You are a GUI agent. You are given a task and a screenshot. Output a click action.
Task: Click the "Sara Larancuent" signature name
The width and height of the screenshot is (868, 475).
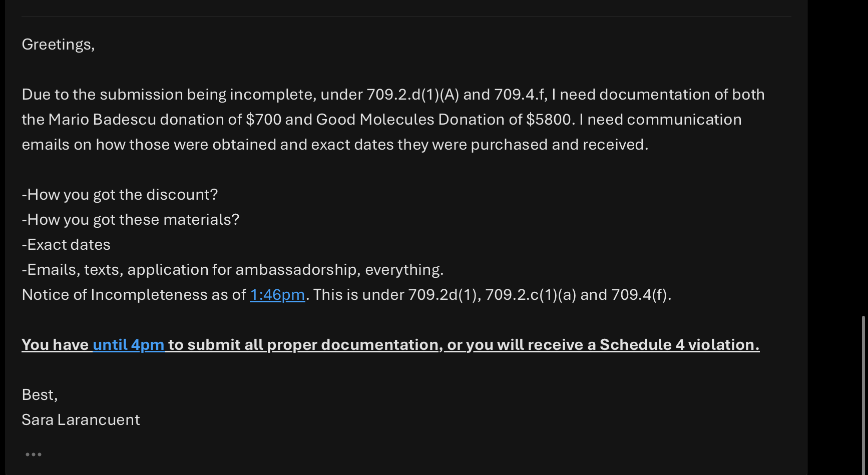click(81, 420)
